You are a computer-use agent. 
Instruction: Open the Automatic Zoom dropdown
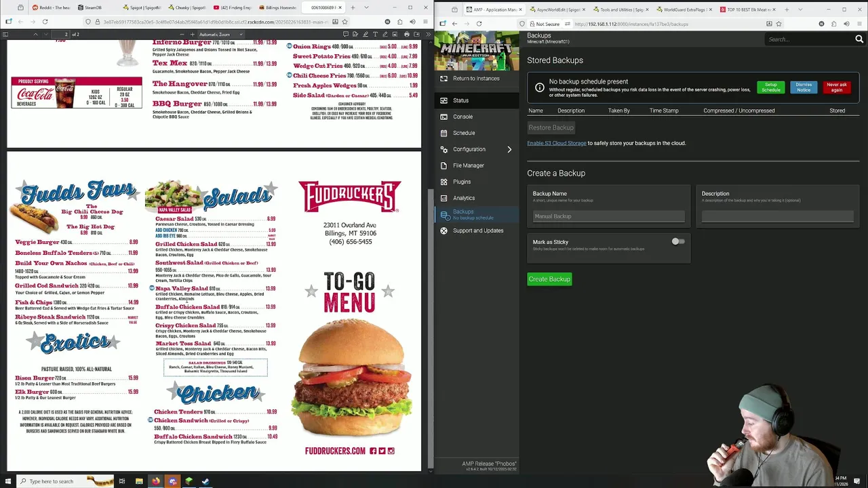pyautogui.click(x=221, y=34)
